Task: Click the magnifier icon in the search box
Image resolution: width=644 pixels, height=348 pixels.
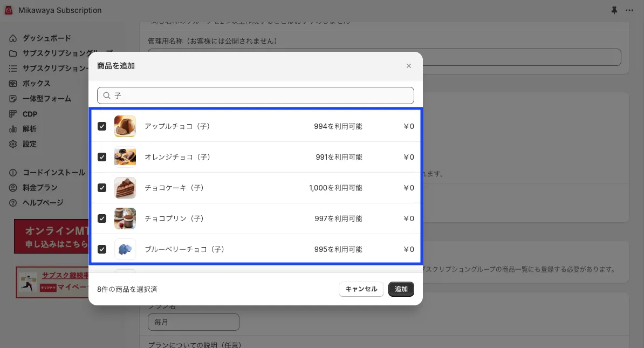Action: point(107,95)
